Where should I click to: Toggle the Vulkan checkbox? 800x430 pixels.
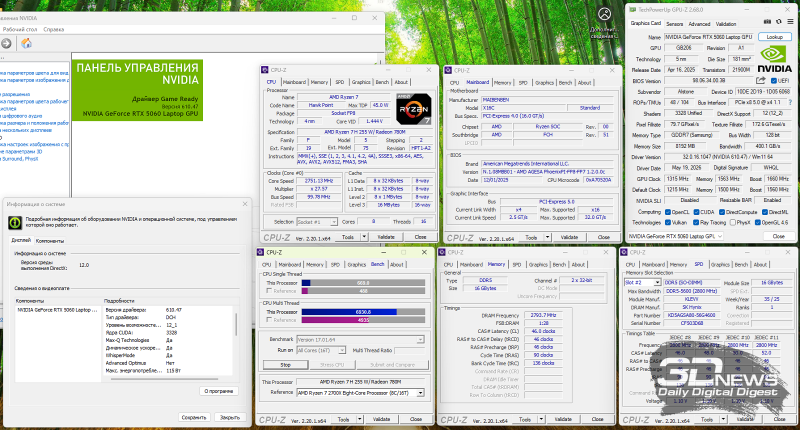point(667,222)
